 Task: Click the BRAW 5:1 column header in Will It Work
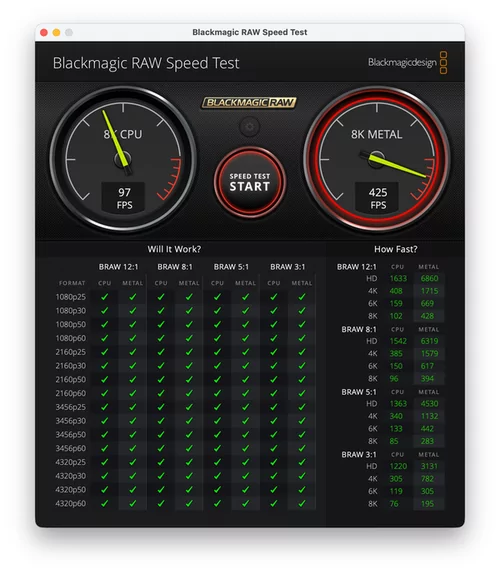click(231, 267)
